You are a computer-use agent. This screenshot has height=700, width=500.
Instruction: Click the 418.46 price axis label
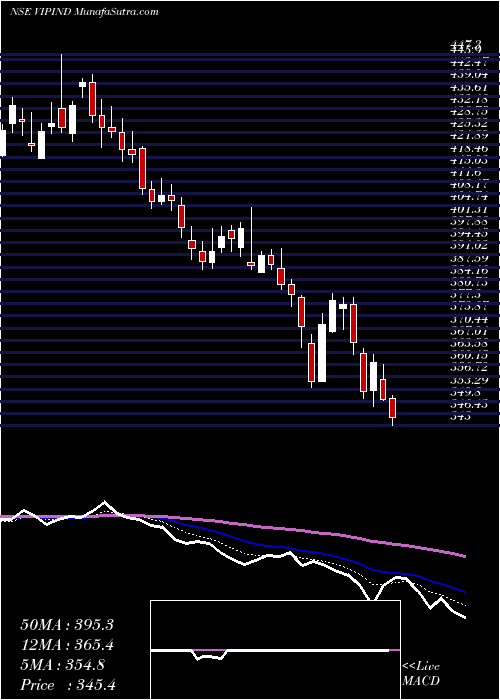point(469,147)
